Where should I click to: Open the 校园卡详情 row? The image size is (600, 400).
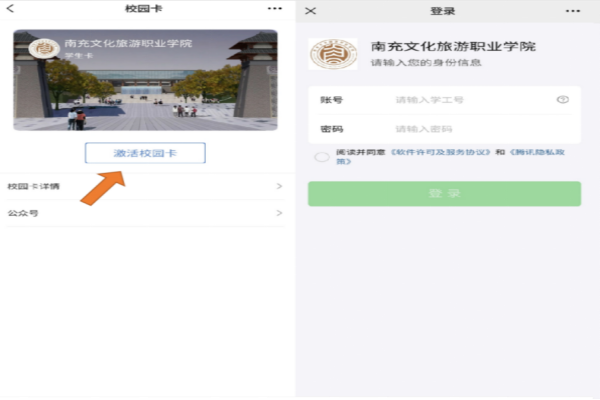(145, 186)
